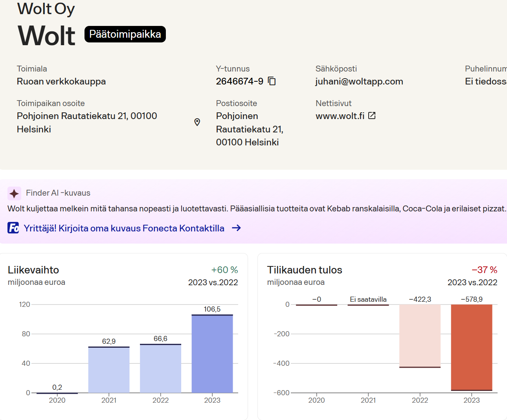This screenshot has height=420, width=507.
Task: Click the 'Sähköposti' field label
Action: coord(336,69)
